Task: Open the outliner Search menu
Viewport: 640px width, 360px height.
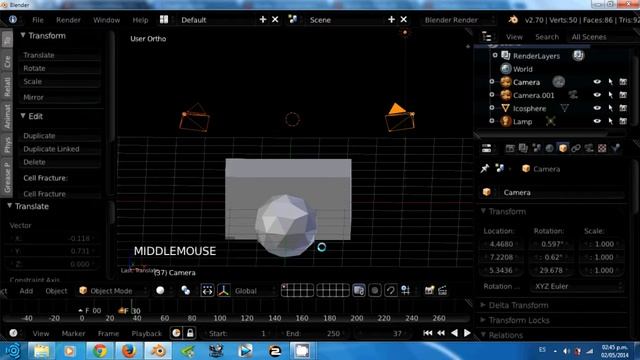Action: pyautogui.click(x=547, y=37)
